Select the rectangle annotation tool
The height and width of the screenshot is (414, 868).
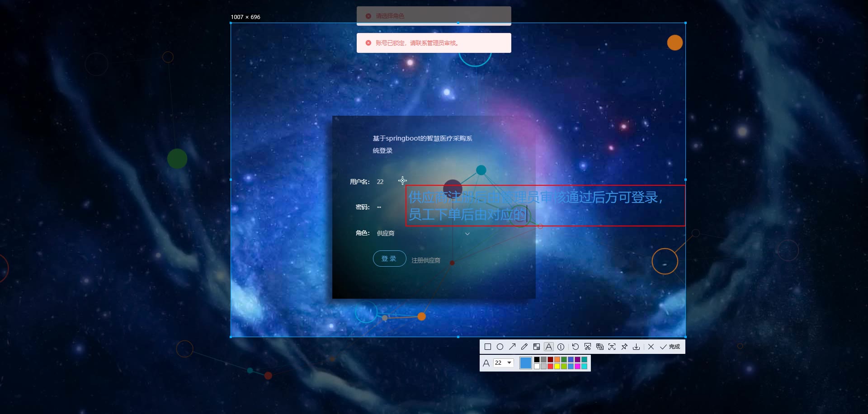487,347
